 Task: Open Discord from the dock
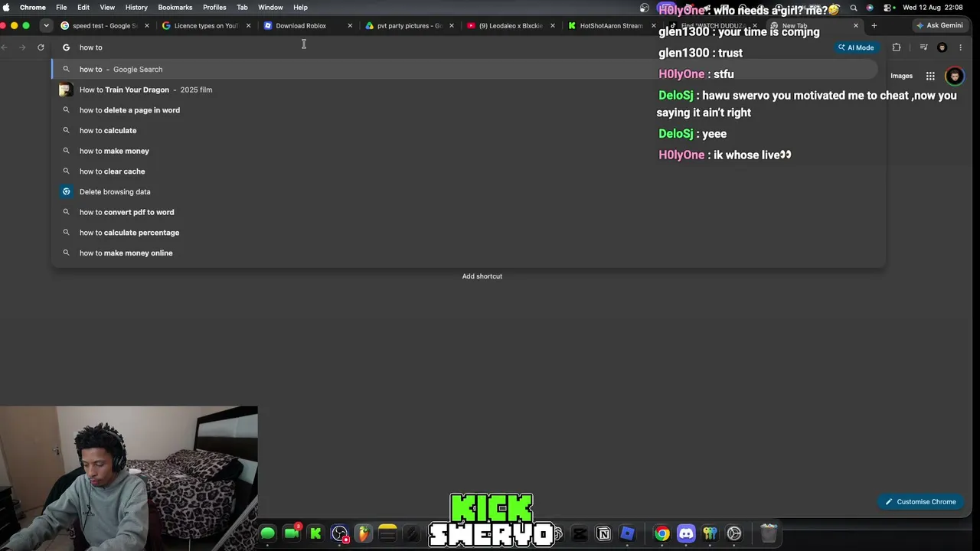tap(686, 533)
